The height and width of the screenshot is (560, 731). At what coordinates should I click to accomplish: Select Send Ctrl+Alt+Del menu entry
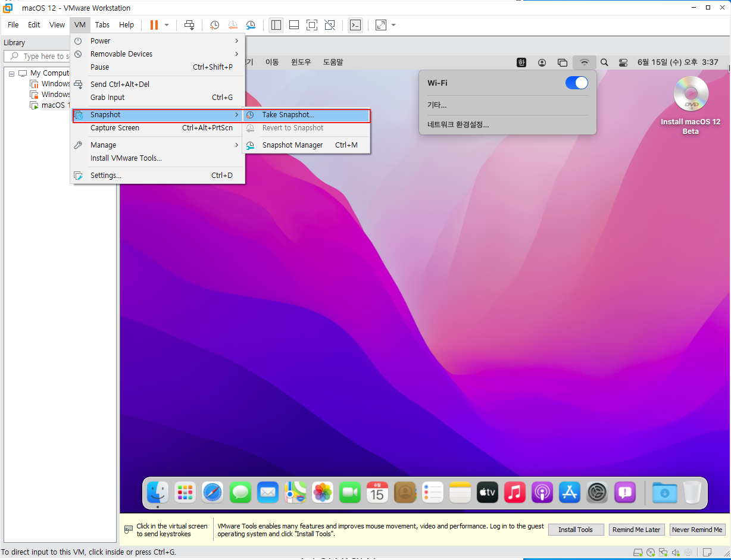[x=158, y=85]
